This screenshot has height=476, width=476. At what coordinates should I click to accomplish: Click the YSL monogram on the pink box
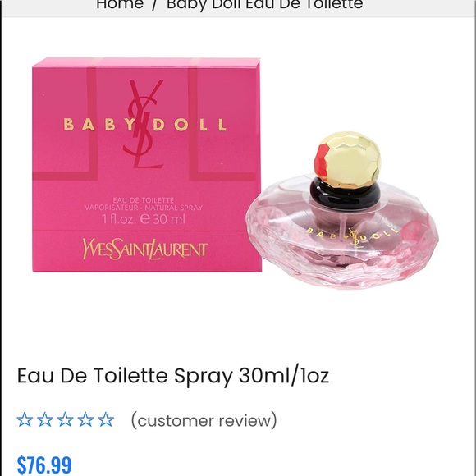click(144, 124)
